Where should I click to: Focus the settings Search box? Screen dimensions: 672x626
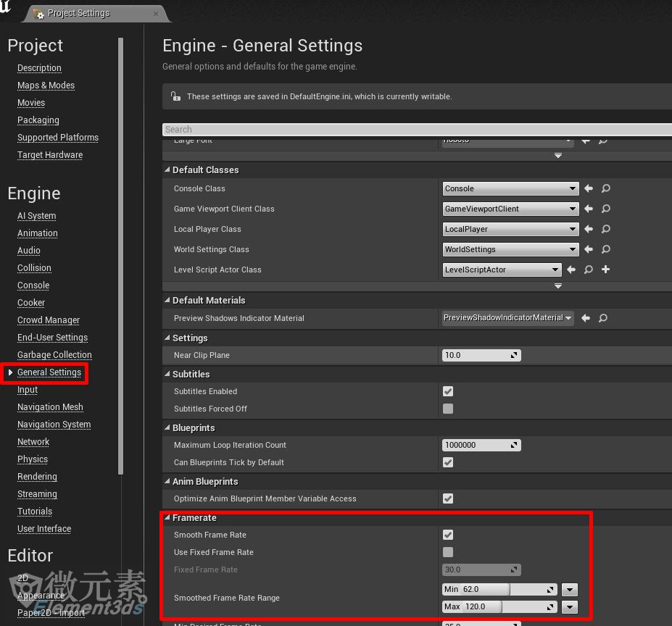click(x=417, y=130)
